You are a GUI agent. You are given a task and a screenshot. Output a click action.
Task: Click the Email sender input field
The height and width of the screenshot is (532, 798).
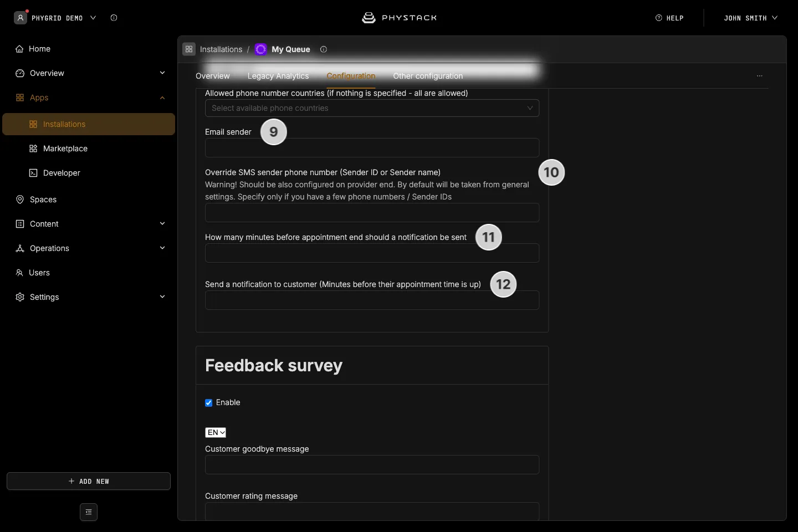point(372,148)
